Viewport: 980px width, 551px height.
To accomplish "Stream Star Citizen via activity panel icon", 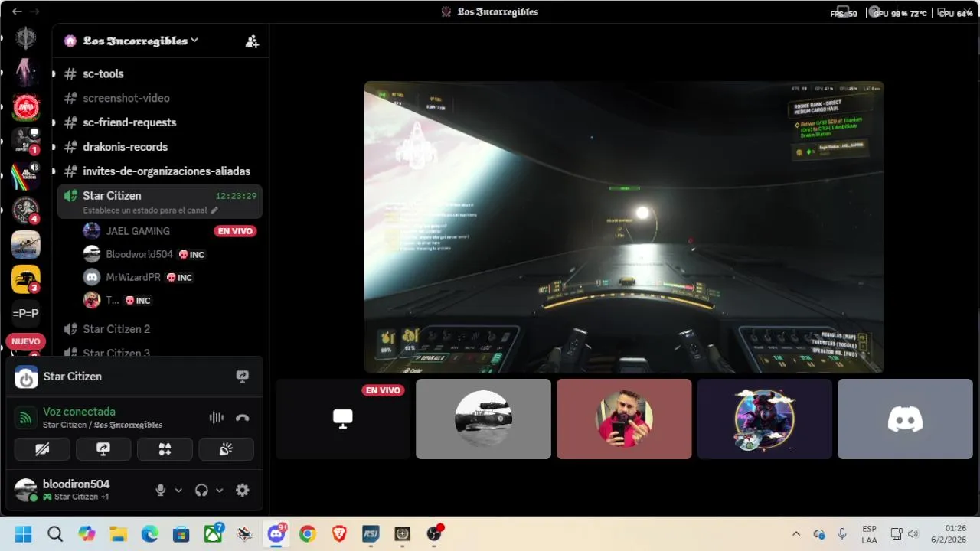I will point(243,377).
